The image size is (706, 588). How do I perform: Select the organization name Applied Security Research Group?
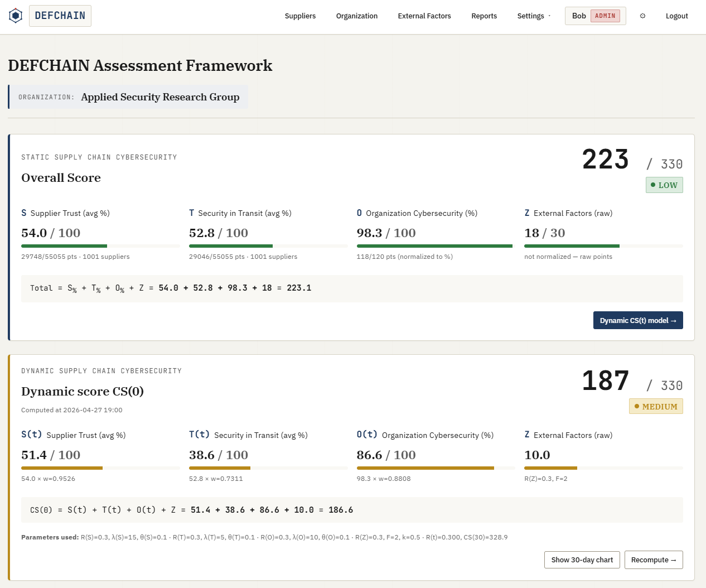click(160, 97)
